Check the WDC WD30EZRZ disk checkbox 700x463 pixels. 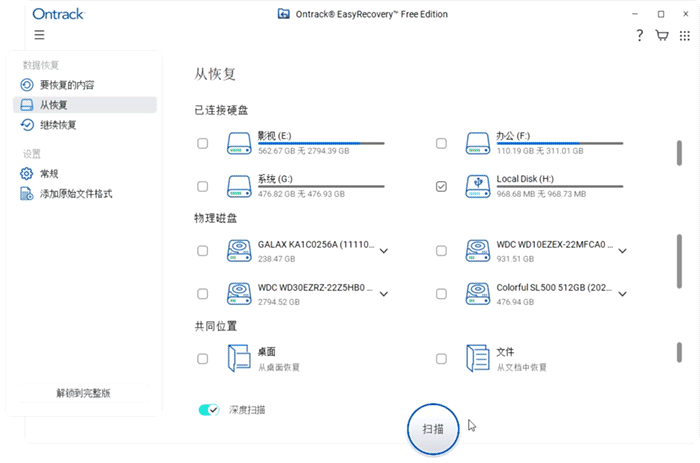[203, 294]
